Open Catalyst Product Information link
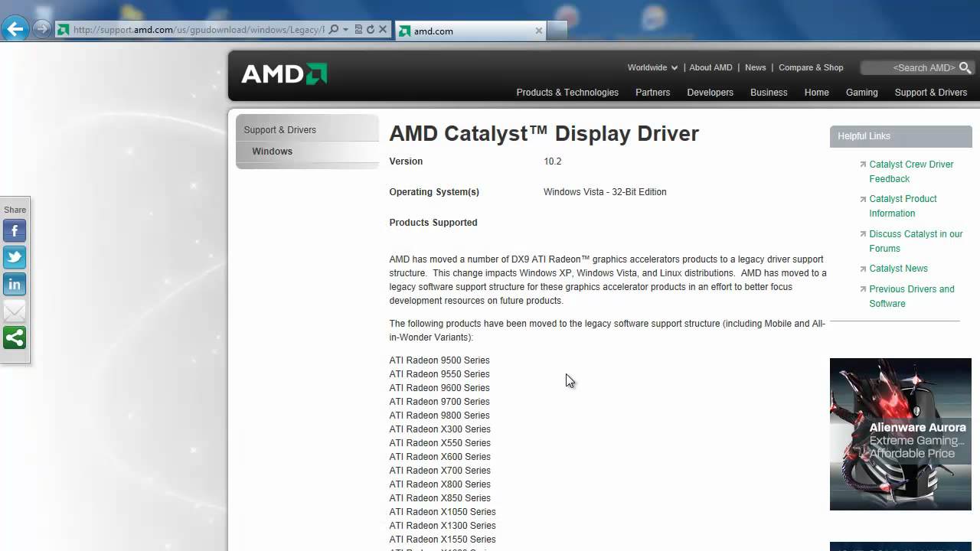 (903, 206)
